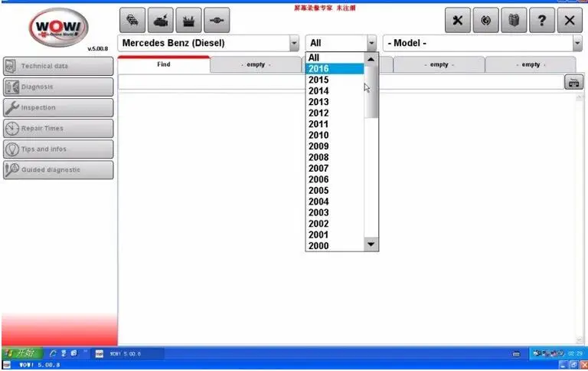Open the Repair Times section

point(58,129)
